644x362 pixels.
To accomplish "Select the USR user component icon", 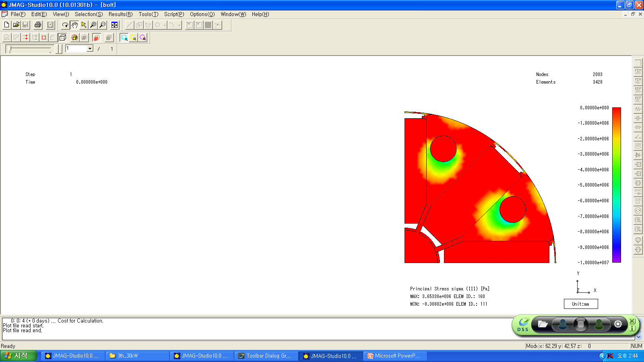I will 638,146.
